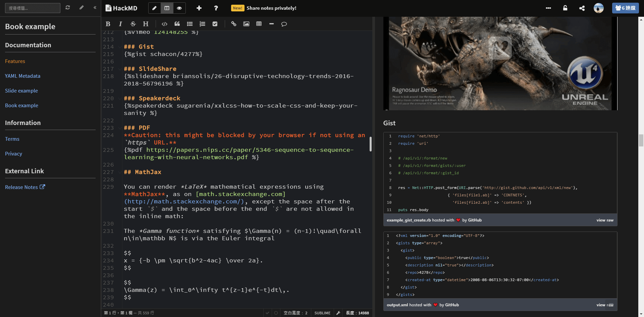Fold the PDF heading at line 223
Screen dimensions: 644x317
tap(120, 128)
